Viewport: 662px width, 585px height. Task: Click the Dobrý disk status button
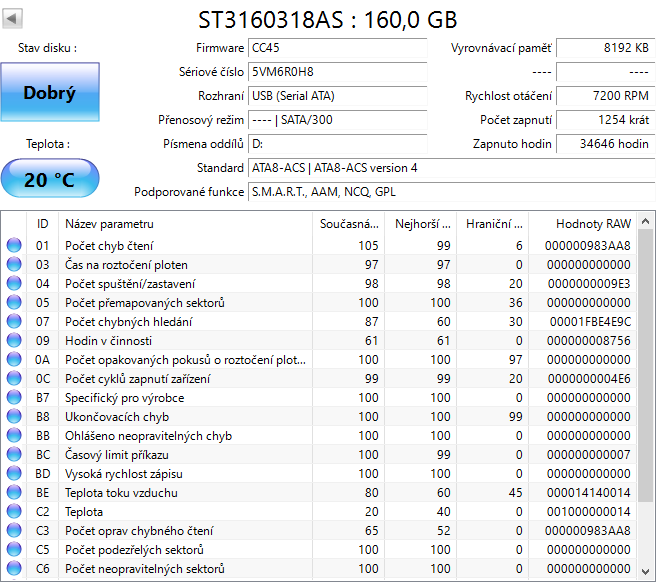(x=50, y=92)
